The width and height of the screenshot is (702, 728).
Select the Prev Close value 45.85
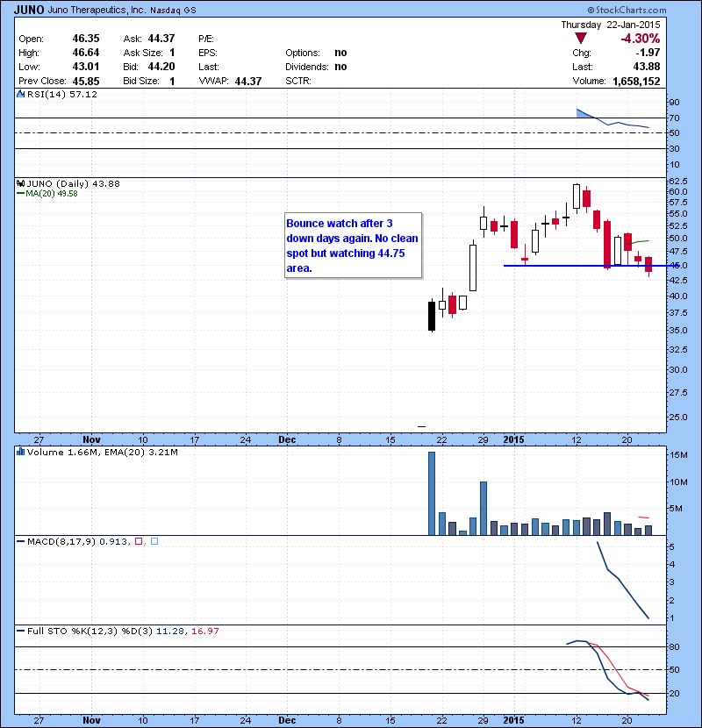tap(86, 82)
